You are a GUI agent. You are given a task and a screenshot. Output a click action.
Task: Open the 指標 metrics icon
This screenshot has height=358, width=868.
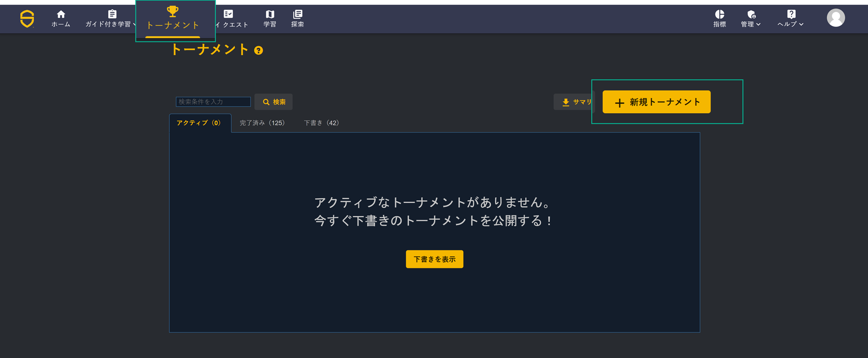click(720, 19)
